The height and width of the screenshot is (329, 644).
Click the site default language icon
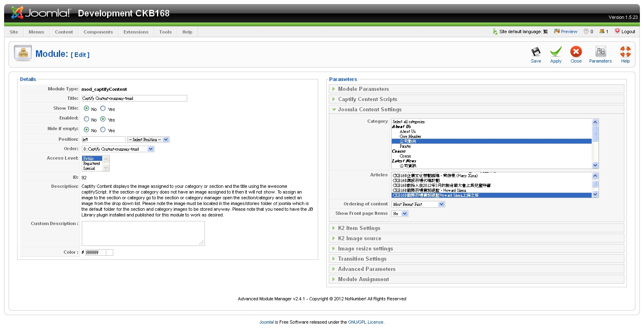[495, 32]
